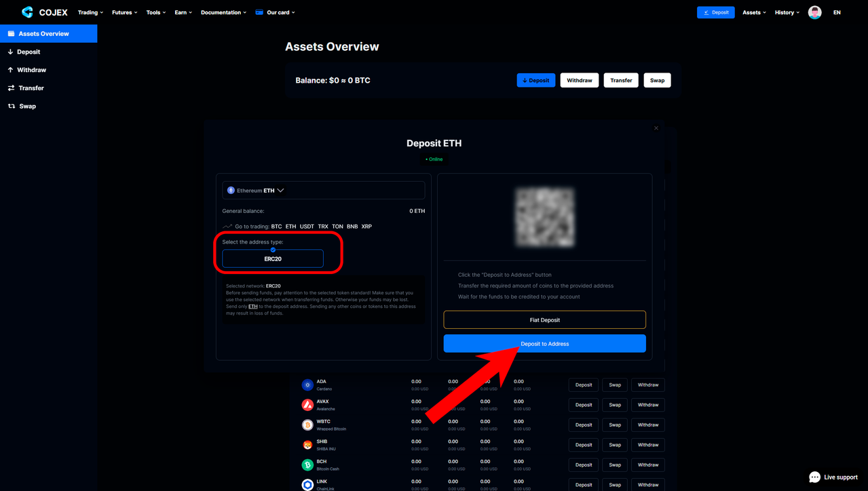
Task: Go to BNB trading link
Action: pyautogui.click(x=352, y=227)
